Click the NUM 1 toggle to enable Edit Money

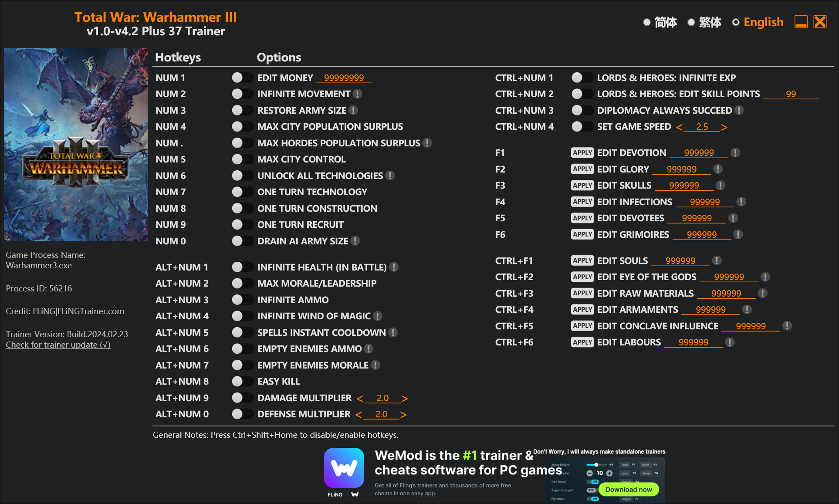pos(239,77)
